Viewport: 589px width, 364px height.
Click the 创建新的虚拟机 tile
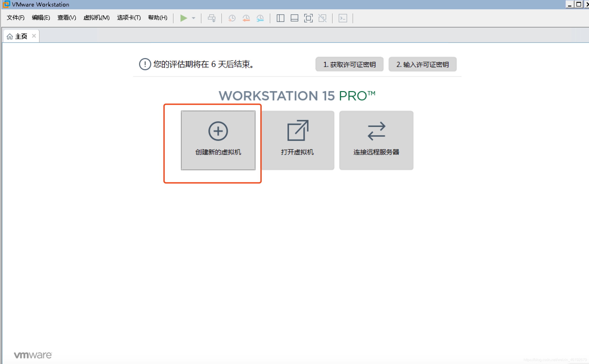(x=218, y=140)
